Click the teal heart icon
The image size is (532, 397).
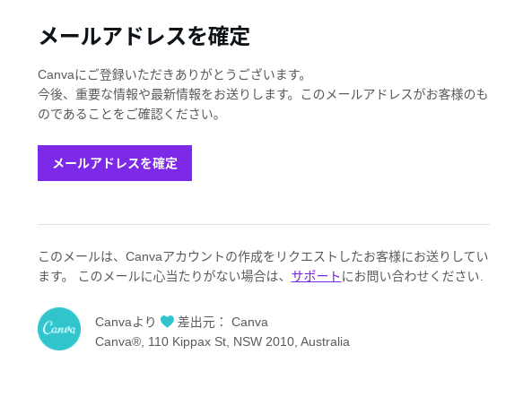167,322
